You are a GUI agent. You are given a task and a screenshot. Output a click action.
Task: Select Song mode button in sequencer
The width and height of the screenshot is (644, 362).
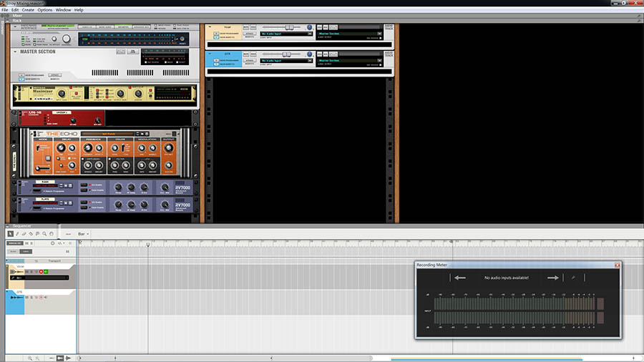point(26,252)
